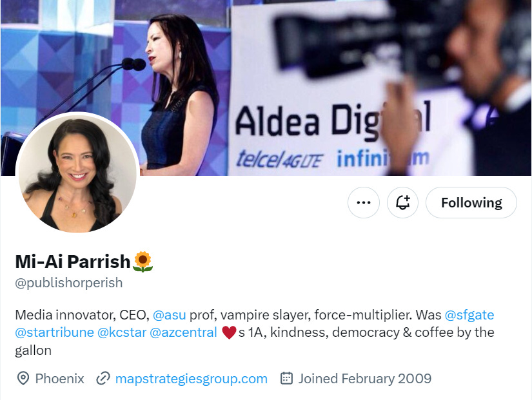Select the @publishorperish handle text
This screenshot has width=532, height=400.
point(69,283)
